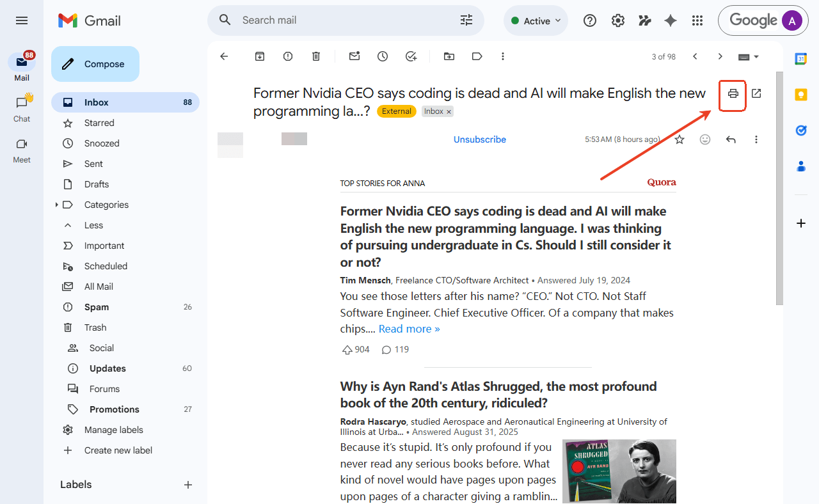Select the Inbox folder
Image resolution: width=819 pixels, height=504 pixels.
(x=125, y=102)
